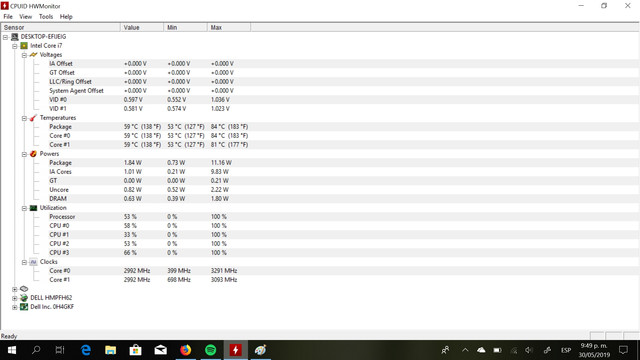This screenshot has width=640, height=360.
Task: Click the Voltages lightning icon
Action: (x=33, y=54)
